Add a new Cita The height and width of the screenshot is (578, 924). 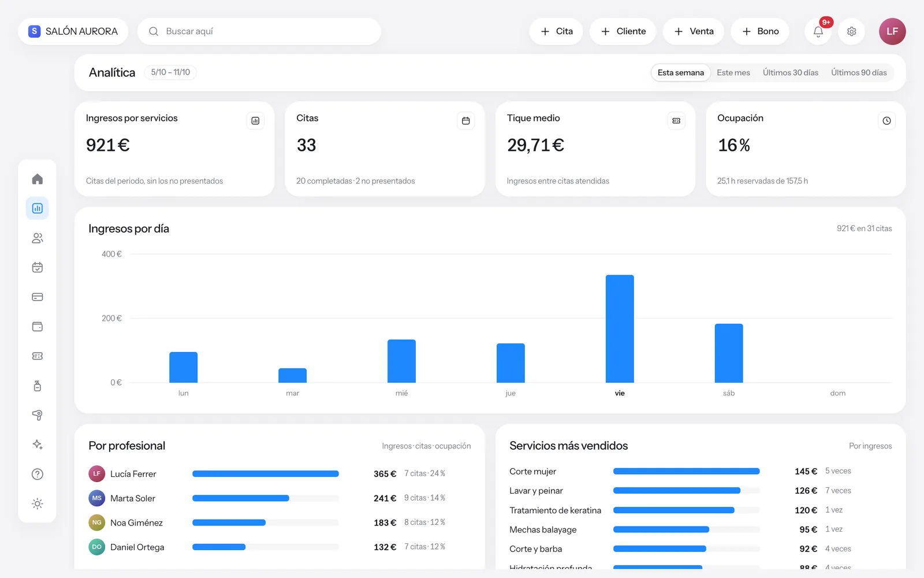(x=556, y=31)
